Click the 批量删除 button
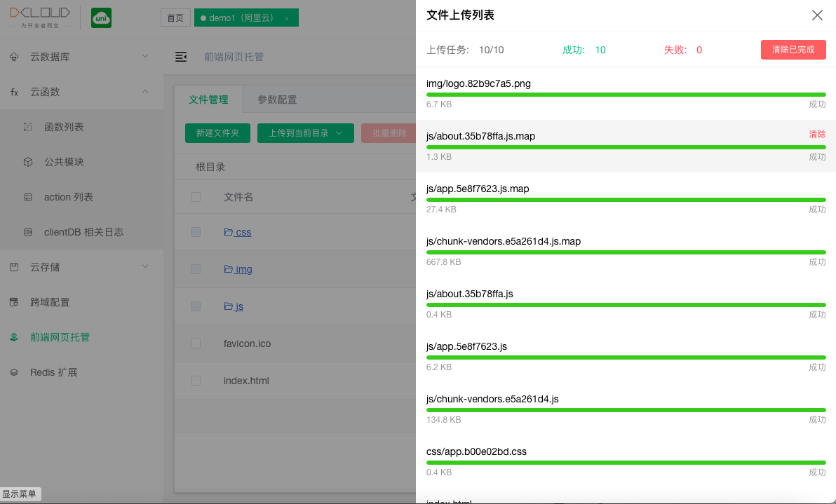The width and height of the screenshot is (836, 504). 389,133
